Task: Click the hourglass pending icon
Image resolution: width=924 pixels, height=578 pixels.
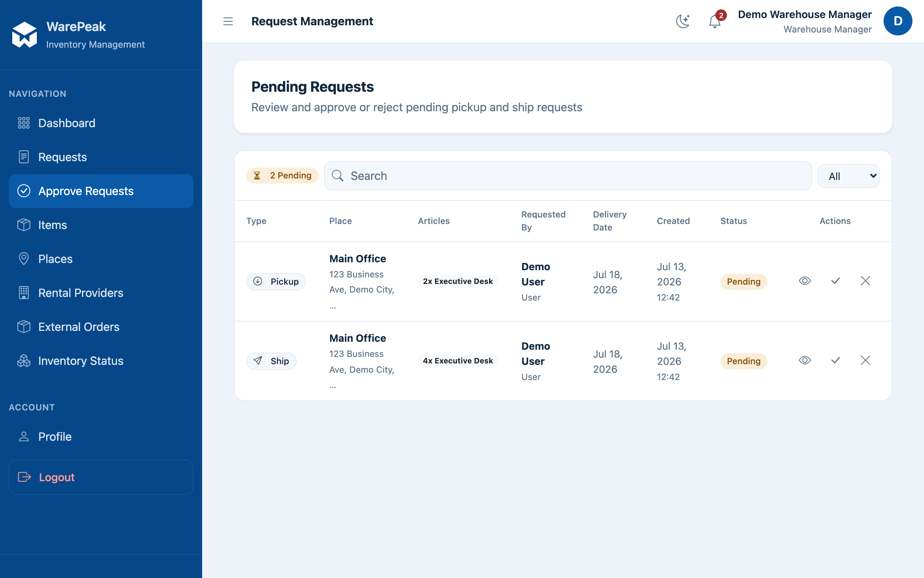Action: pos(257,176)
